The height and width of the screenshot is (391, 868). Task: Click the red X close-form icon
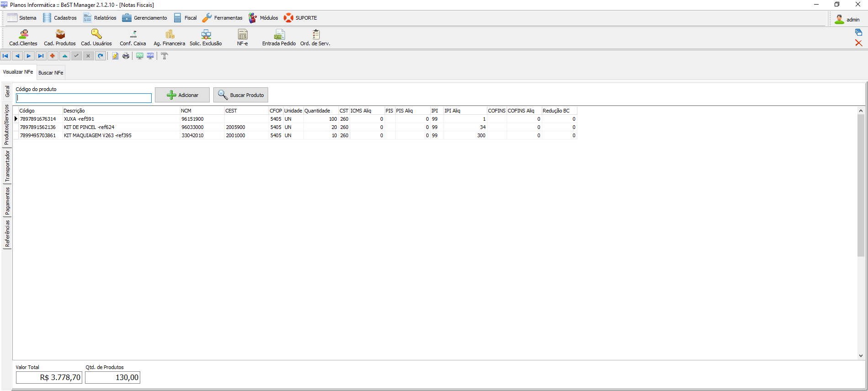858,43
